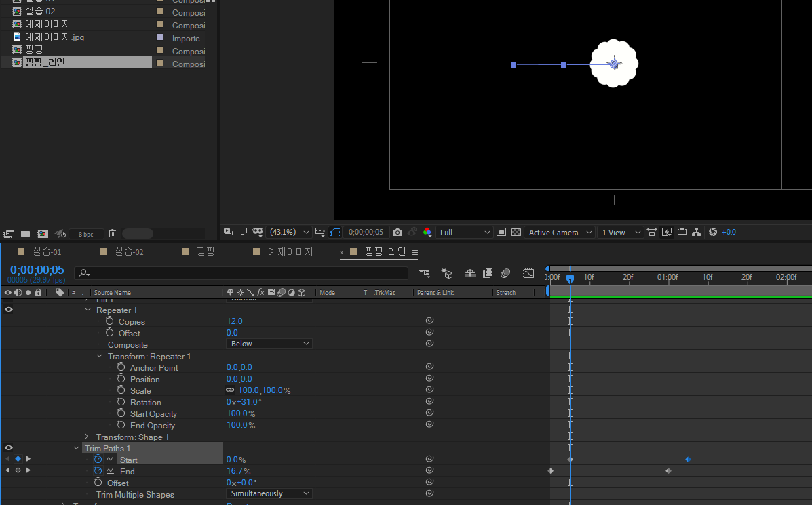Screen dimensions: 812x505
Task: Click the Timeline button in viewer bar
Action: (x=682, y=233)
